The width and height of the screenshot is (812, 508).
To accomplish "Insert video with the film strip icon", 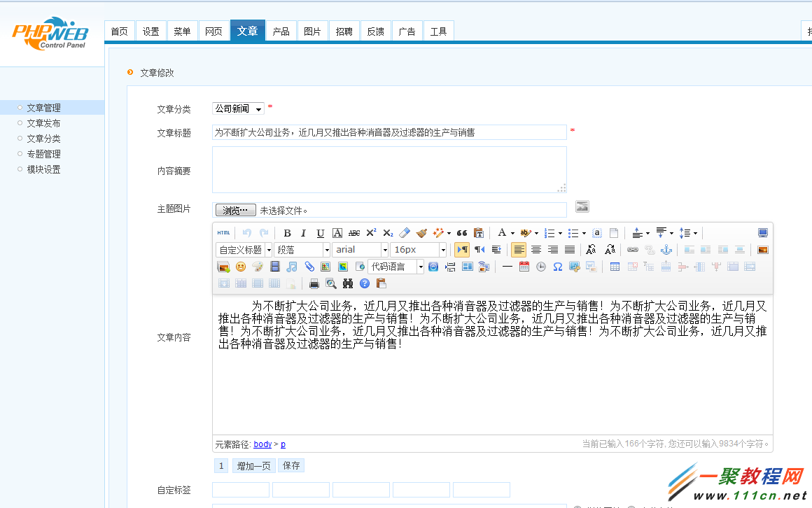I will pyautogui.click(x=275, y=267).
